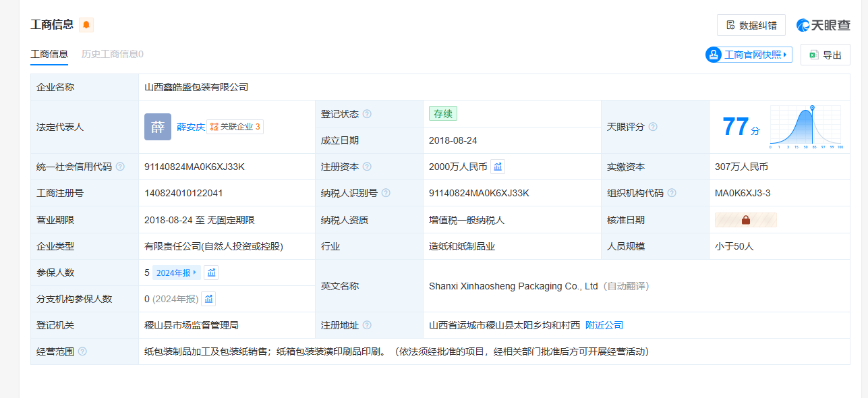The width and height of the screenshot is (868, 398).
Task: Click the 数据纠错 button
Action: (751, 25)
